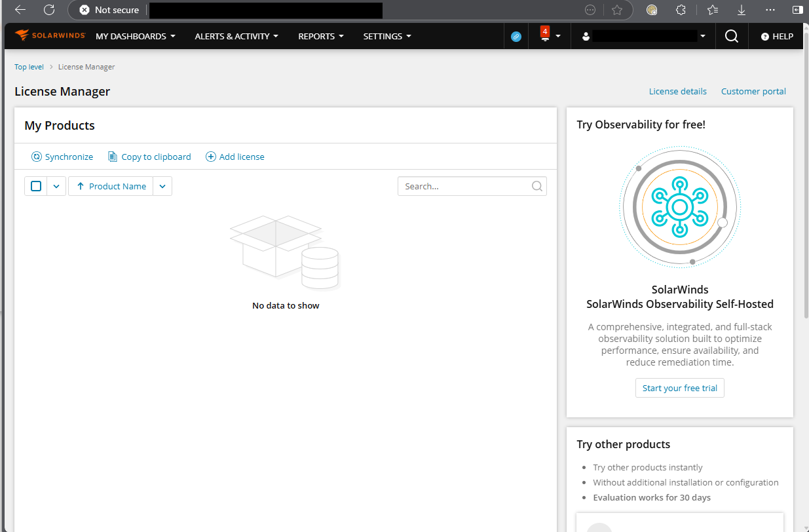Viewport: 809px width, 532px height.
Task: Click the ascending sort arrow icon
Action: pos(81,186)
